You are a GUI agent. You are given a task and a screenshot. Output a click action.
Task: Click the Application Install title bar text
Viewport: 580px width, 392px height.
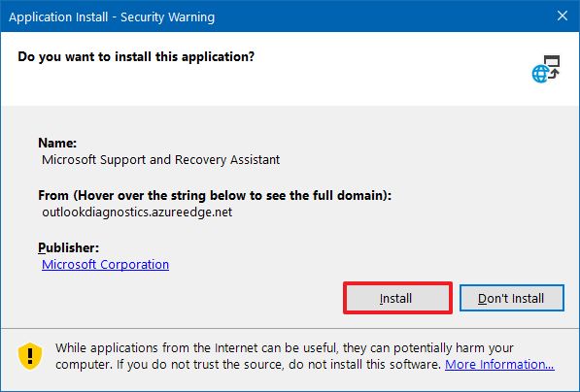(x=112, y=17)
